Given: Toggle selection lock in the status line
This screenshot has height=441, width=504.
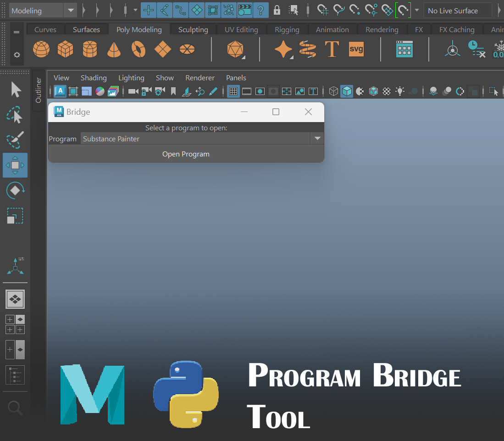Looking at the screenshot, I should tap(277, 10).
